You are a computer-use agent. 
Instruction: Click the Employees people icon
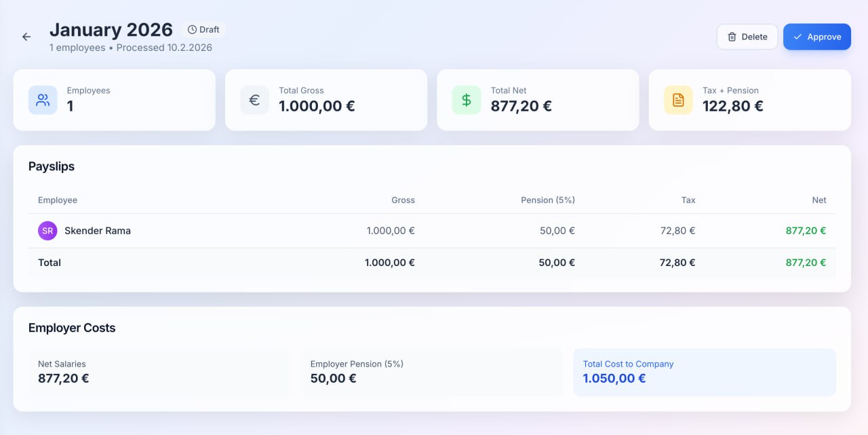pos(43,99)
